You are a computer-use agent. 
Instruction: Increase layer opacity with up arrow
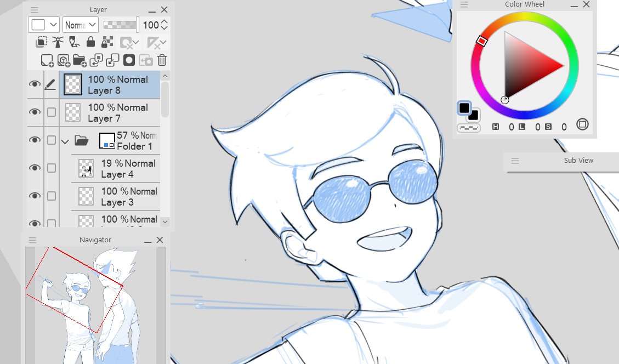pyautogui.click(x=164, y=22)
